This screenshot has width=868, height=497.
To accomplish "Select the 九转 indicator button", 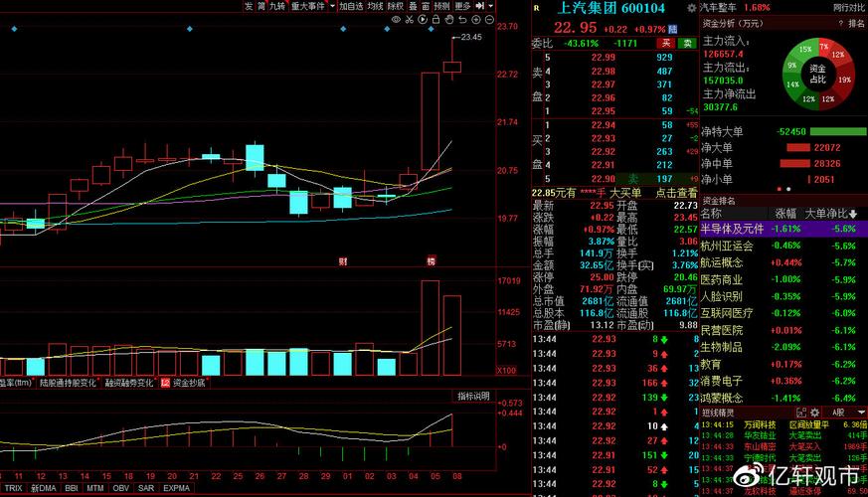I will 277,6.
